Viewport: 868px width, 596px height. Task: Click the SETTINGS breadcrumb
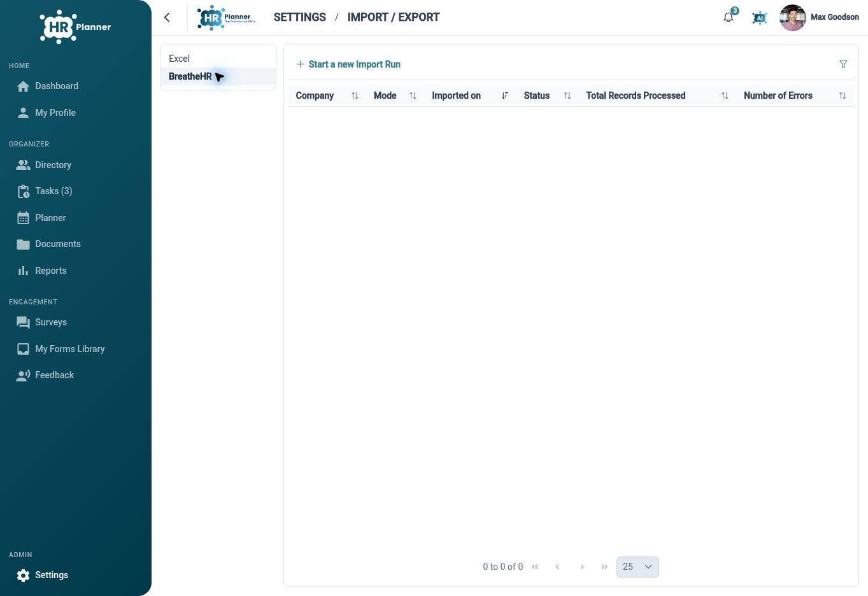pos(300,17)
